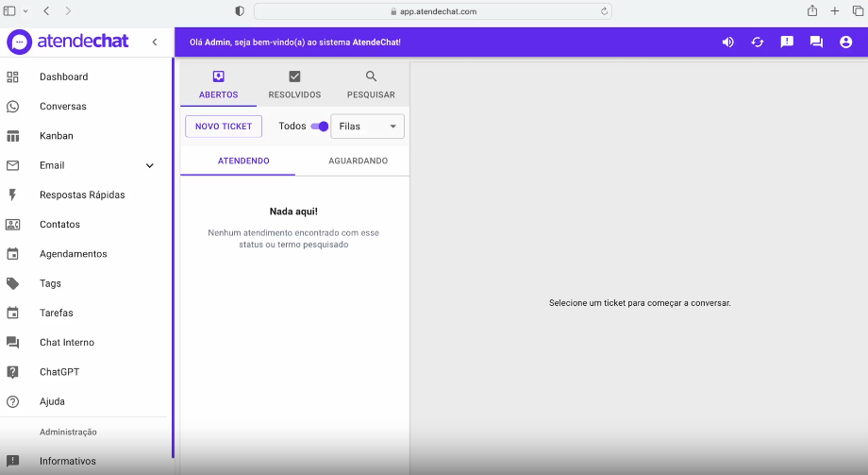Open the Filas dropdown
The width and height of the screenshot is (868, 475).
367,127
